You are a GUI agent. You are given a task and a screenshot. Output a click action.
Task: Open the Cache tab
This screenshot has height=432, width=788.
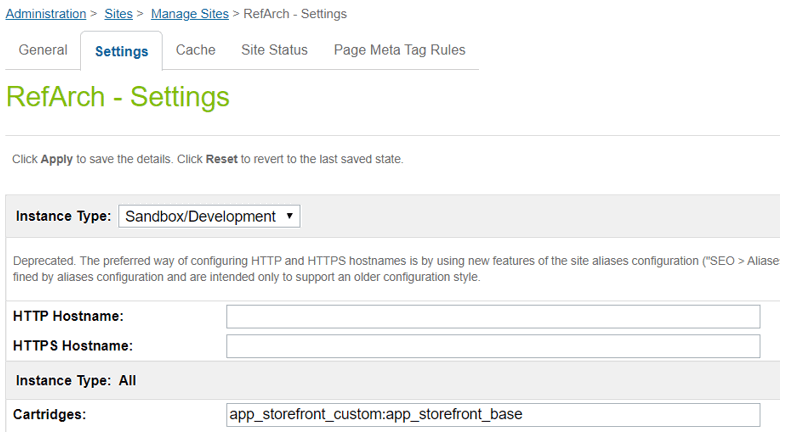point(195,50)
